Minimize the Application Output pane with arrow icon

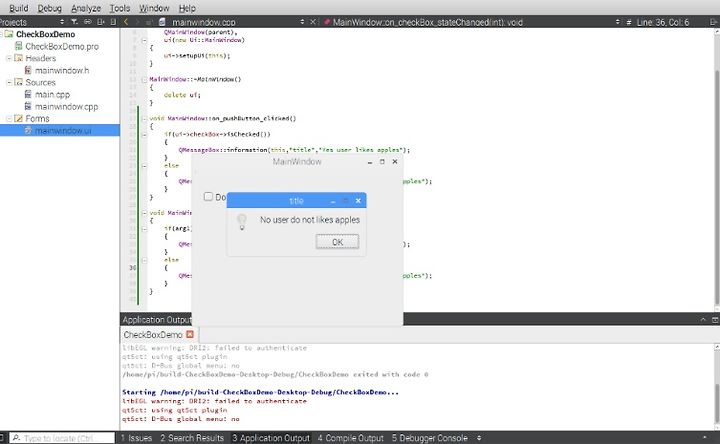[703, 320]
